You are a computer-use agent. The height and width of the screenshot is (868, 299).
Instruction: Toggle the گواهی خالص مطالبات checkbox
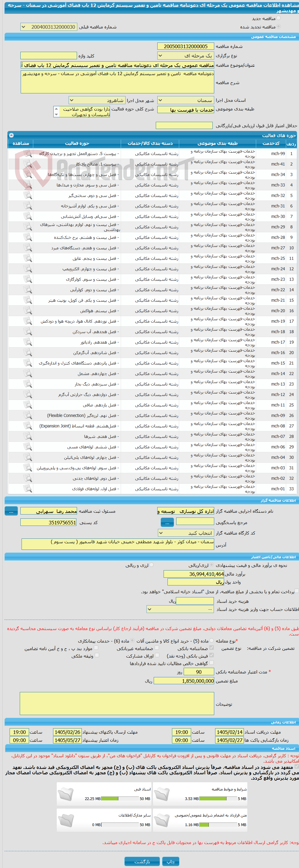pos(212,662)
